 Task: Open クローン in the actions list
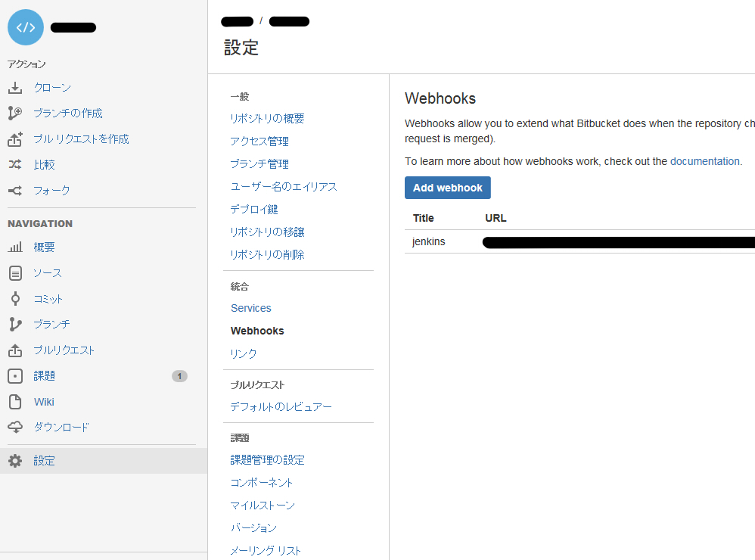(52, 88)
